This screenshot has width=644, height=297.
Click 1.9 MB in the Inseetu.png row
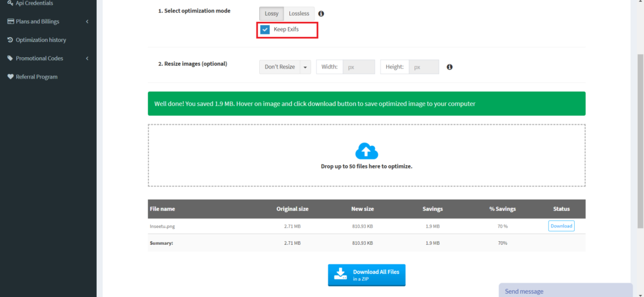[433, 226]
